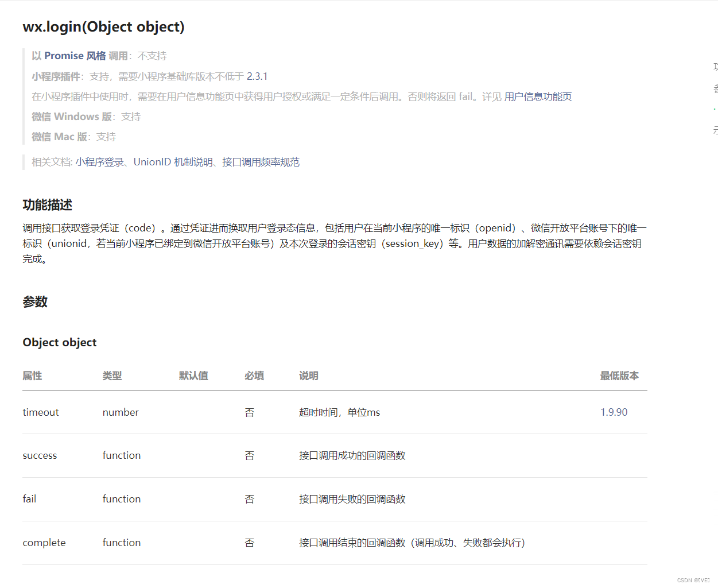Click 否 in the fail row
Image resolution: width=718 pixels, height=588 pixels.
point(250,499)
